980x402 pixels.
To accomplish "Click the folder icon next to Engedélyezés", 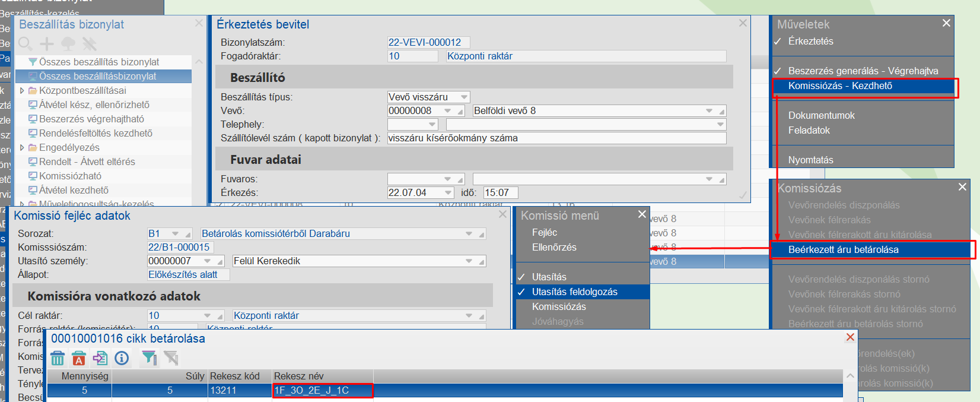I will (x=33, y=147).
